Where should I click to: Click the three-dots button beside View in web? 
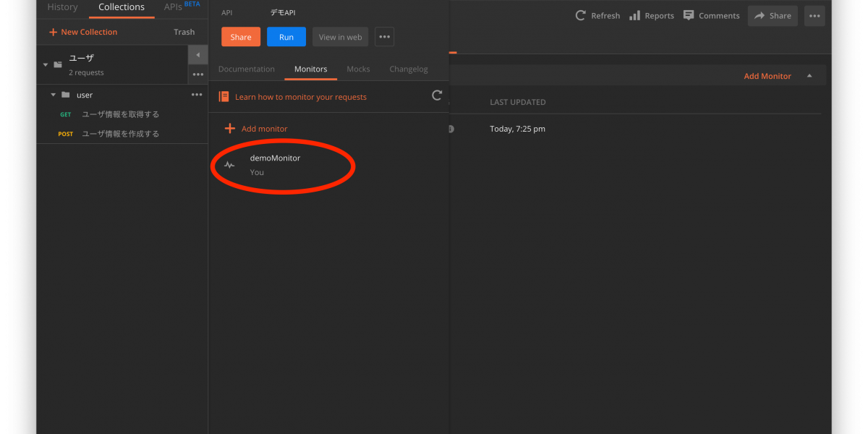click(x=384, y=37)
